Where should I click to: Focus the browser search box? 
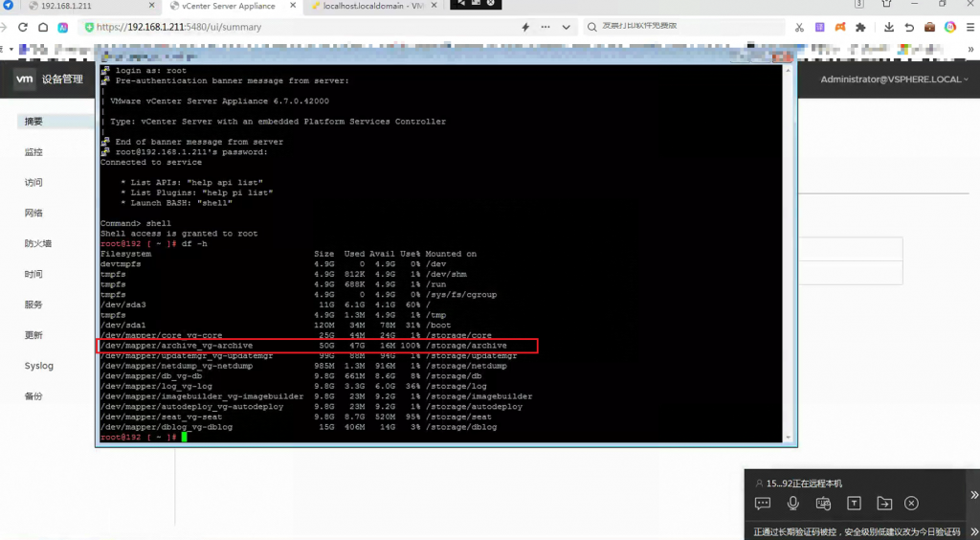[684, 26]
